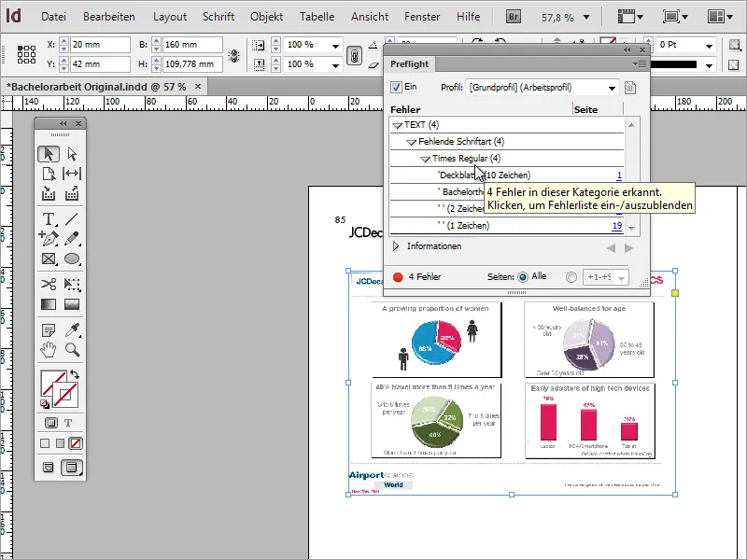This screenshot has width=747, height=560.
Task: Switch to Preview screen mode
Action: 71,468
